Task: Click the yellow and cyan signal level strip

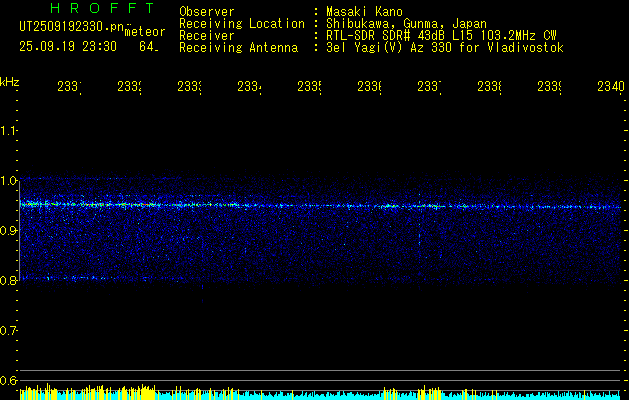Action: click(320, 392)
